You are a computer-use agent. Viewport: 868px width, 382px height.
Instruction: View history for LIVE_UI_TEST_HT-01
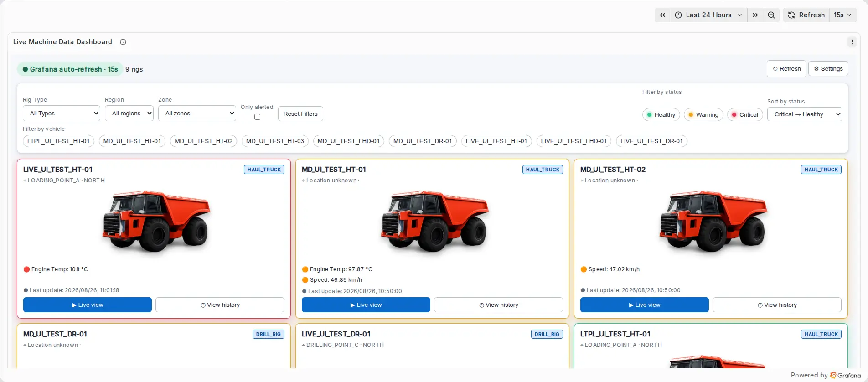click(220, 305)
